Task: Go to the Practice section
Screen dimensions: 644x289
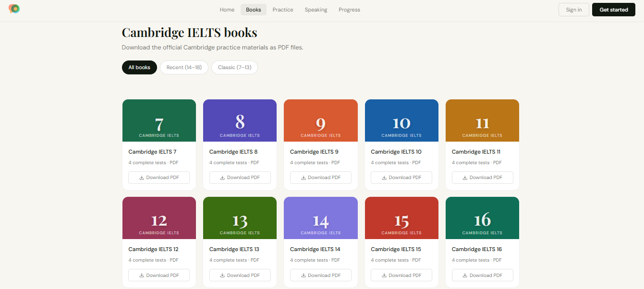Action: pos(283,10)
